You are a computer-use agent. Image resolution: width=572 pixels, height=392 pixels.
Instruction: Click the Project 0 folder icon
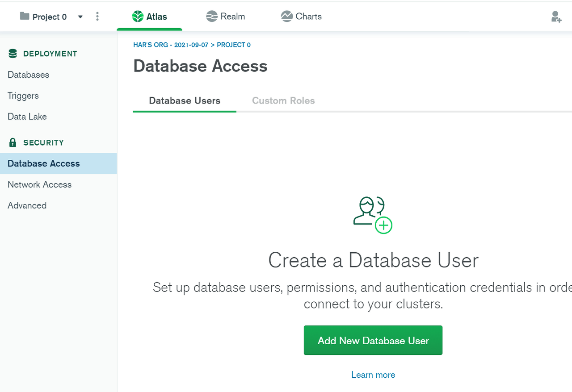pyautogui.click(x=25, y=16)
